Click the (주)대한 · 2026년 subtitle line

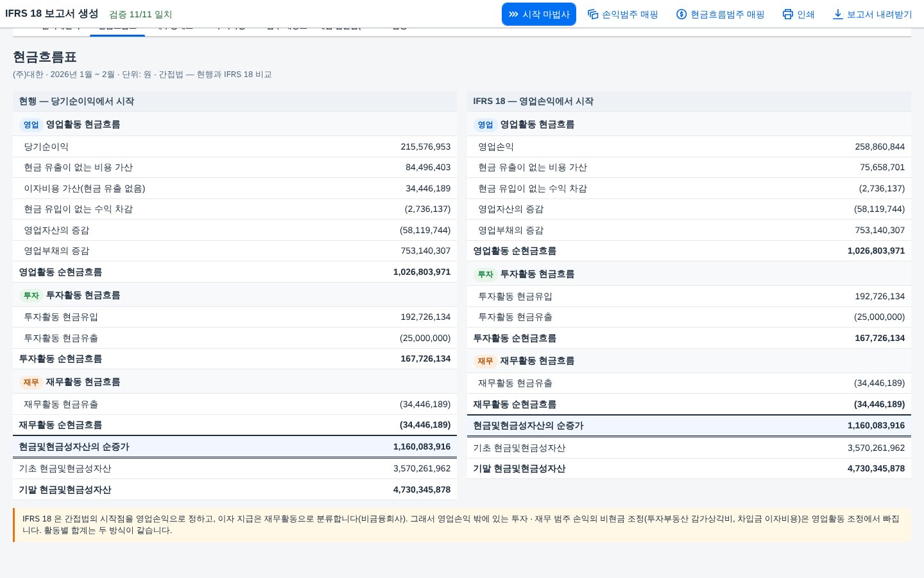[142, 74]
